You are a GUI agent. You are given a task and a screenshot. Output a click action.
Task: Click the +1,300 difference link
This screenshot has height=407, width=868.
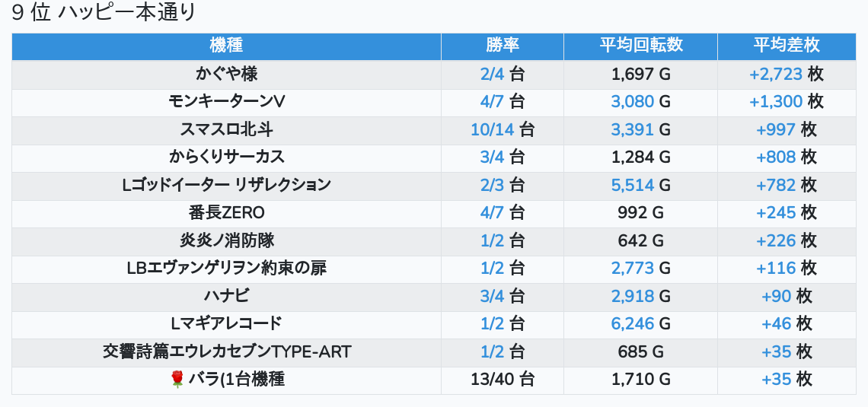(775, 102)
